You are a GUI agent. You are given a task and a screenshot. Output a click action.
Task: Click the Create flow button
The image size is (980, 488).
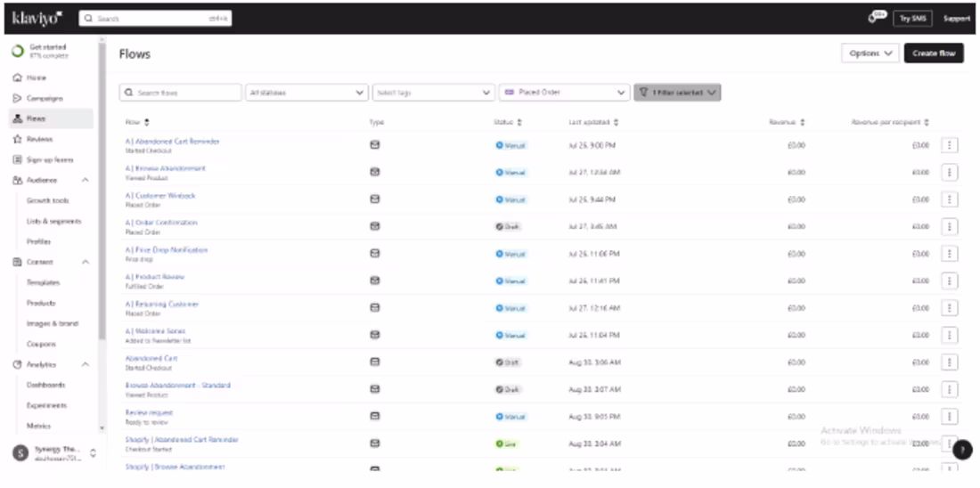pos(934,53)
